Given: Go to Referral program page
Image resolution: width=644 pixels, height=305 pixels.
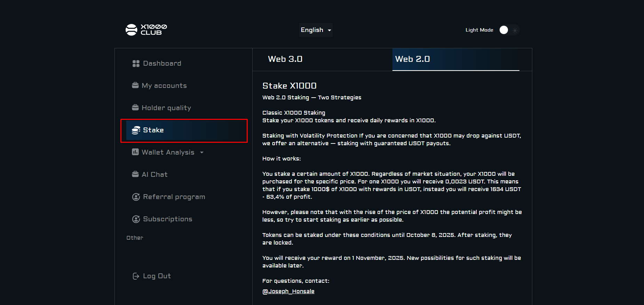Looking at the screenshot, I should click(x=174, y=197).
